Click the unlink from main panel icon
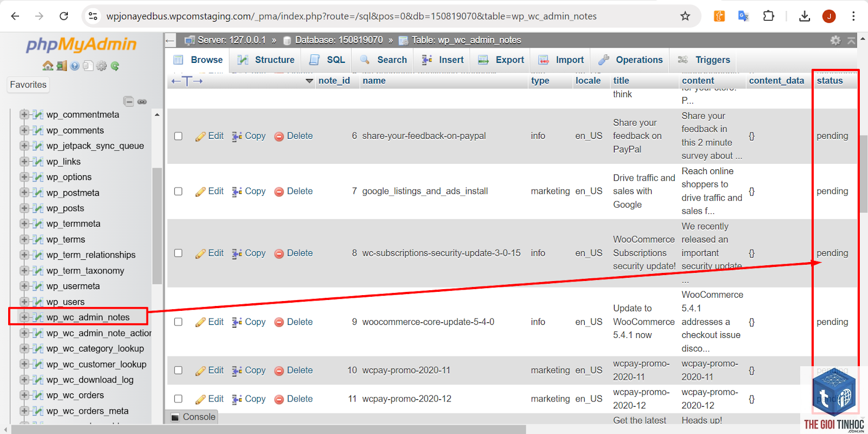 (142, 101)
